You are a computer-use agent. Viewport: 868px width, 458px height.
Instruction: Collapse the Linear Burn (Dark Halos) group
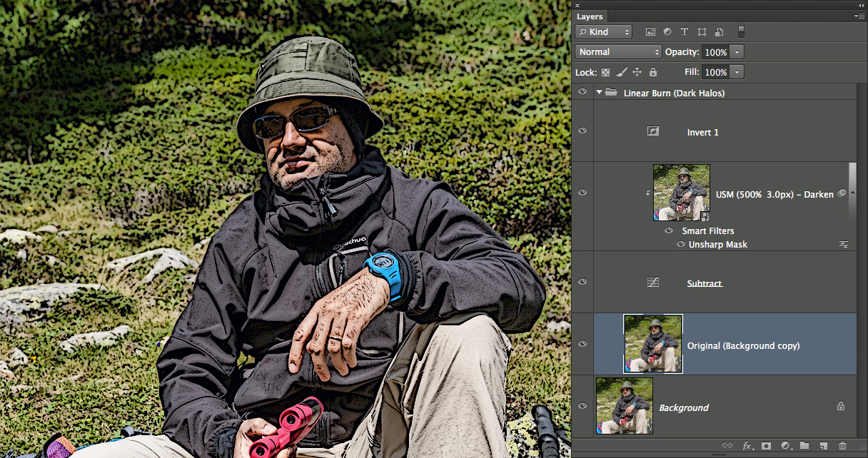(x=599, y=93)
